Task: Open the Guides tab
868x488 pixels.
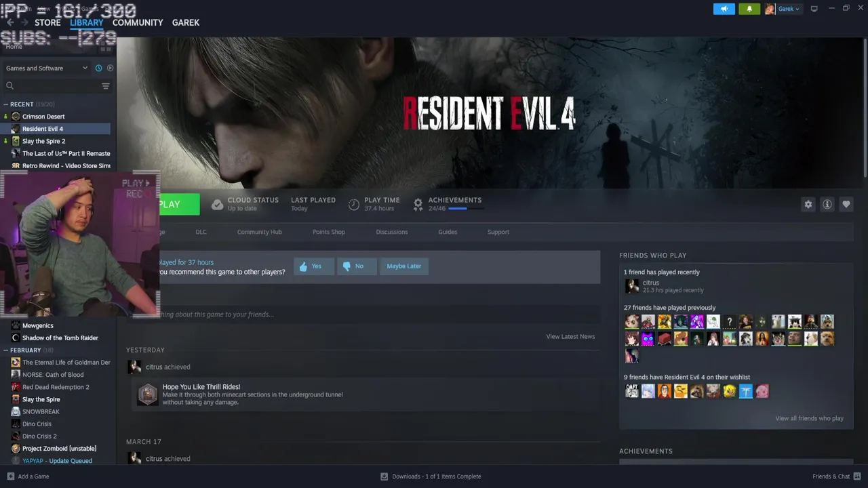Action: pos(448,232)
